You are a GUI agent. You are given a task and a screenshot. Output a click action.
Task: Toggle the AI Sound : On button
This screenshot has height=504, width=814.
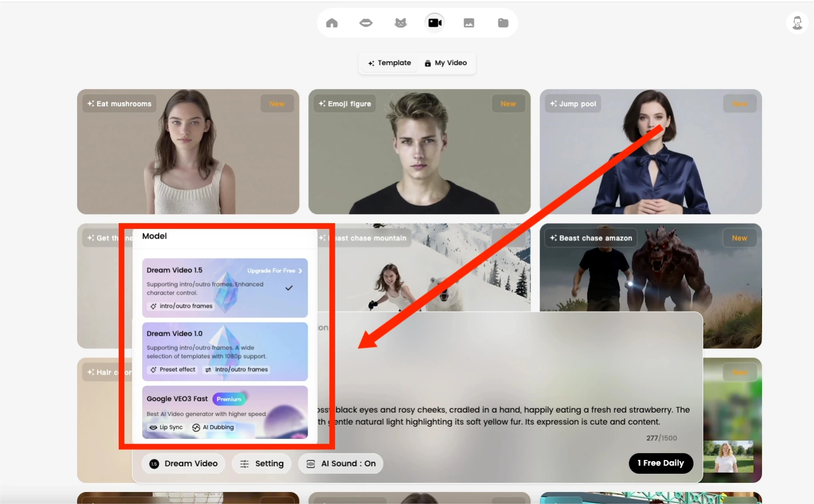pos(341,463)
